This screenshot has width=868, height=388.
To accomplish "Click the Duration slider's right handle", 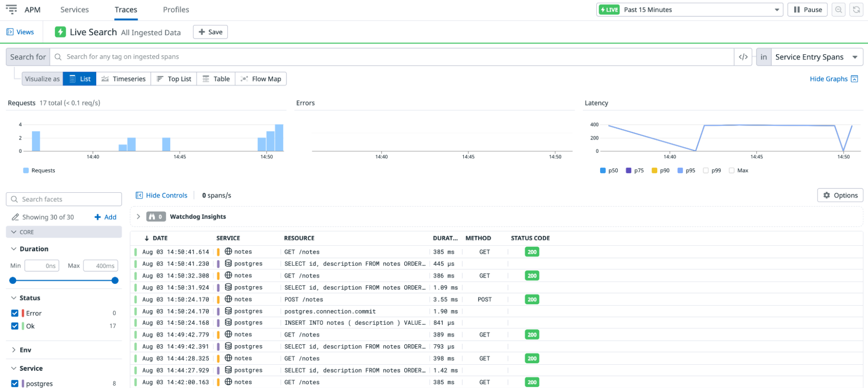I will click(115, 280).
